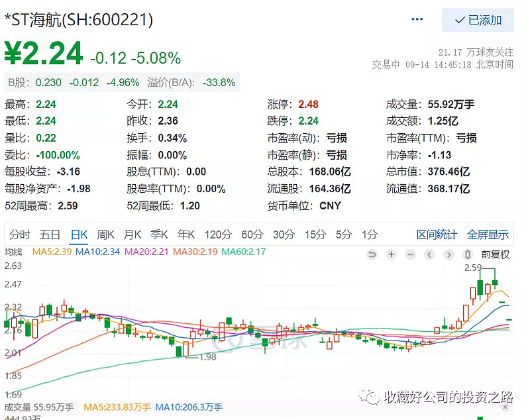Switch to the 5分 interval tab

[343, 234]
